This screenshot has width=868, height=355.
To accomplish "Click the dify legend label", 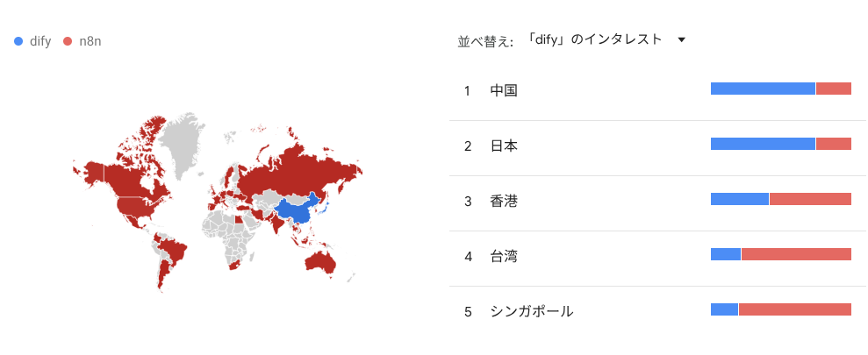I will tap(40, 41).
